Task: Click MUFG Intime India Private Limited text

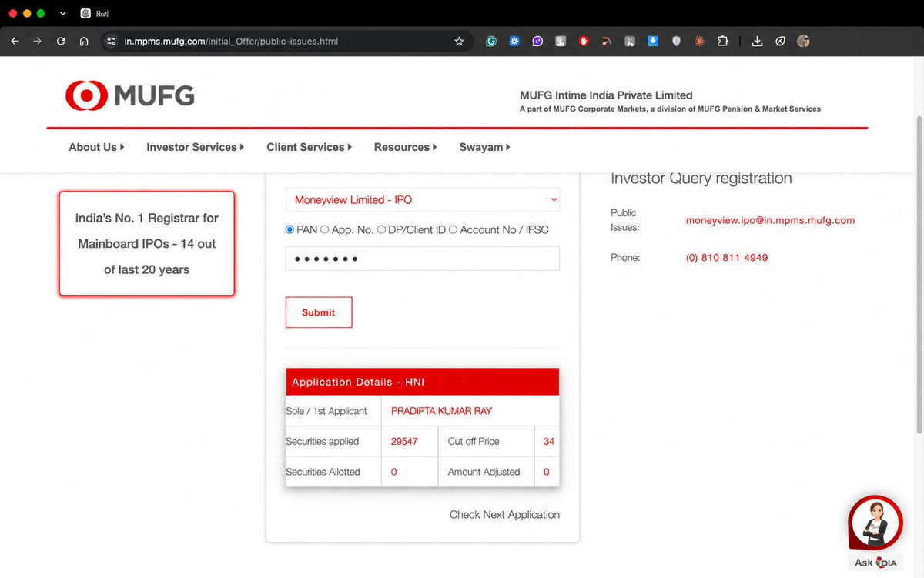Action: click(x=606, y=95)
